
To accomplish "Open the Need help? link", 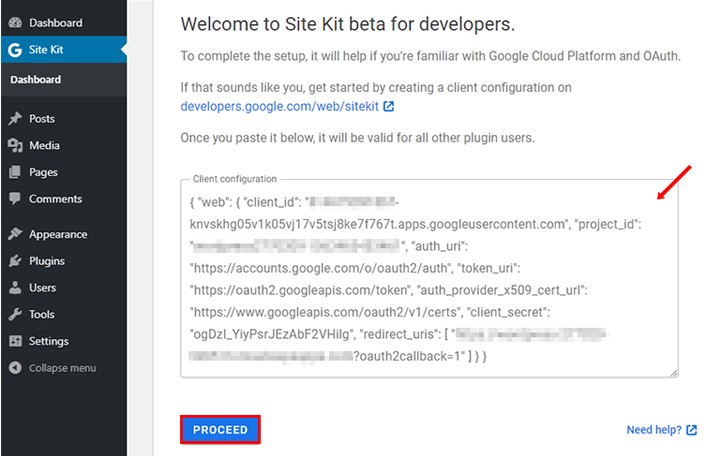I will click(654, 430).
